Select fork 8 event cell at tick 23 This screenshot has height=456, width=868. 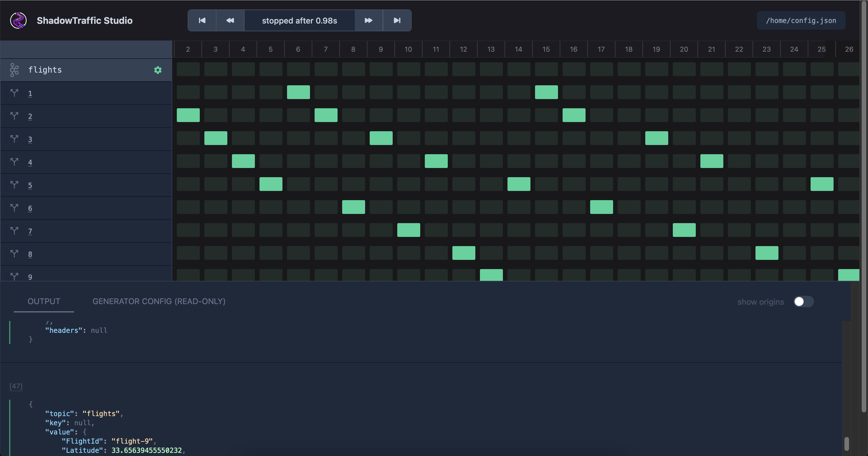[767, 253]
